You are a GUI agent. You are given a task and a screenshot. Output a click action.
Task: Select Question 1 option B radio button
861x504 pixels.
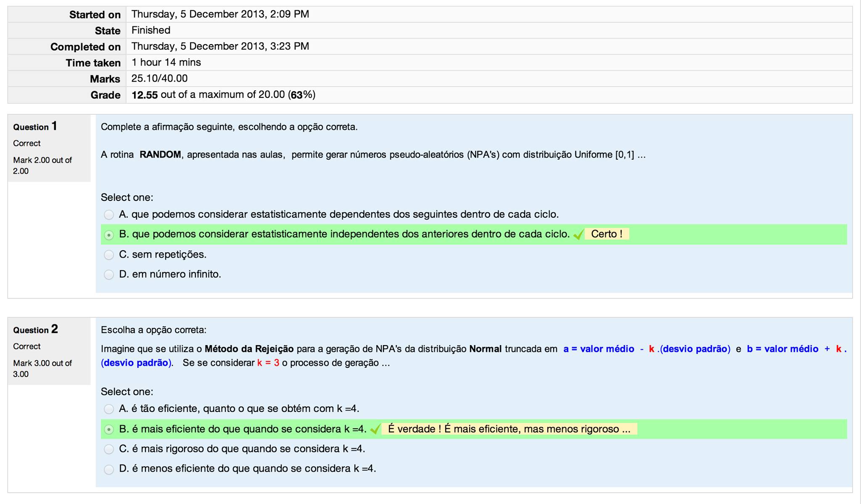click(x=109, y=235)
